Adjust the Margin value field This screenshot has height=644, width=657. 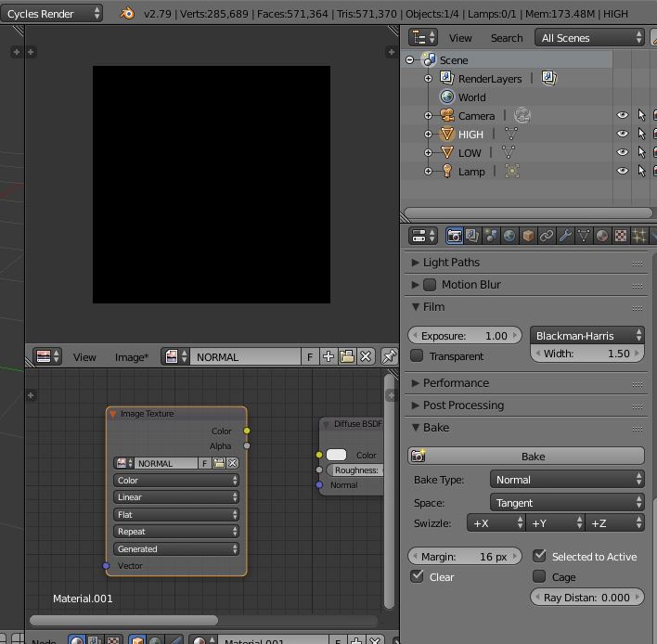pos(465,557)
